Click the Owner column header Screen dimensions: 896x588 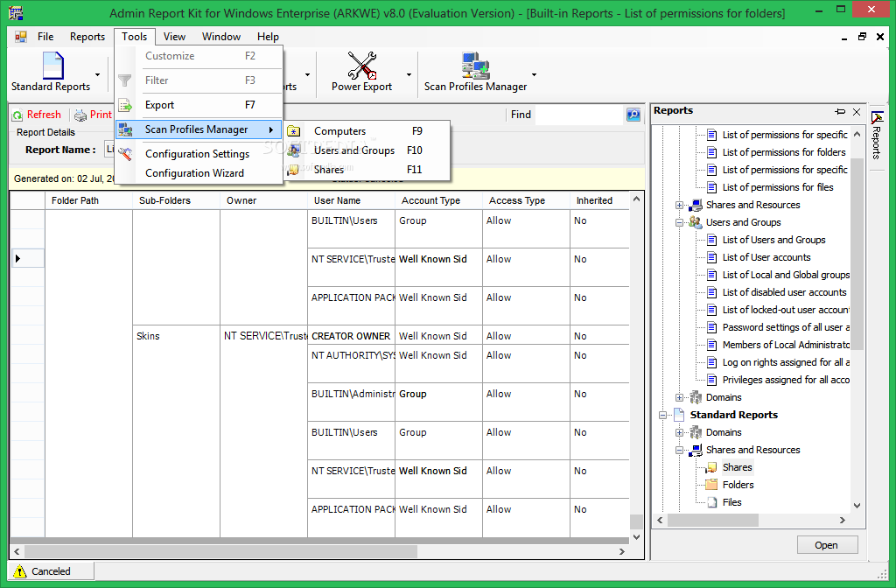pyautogui.click(x=263, y=200)
